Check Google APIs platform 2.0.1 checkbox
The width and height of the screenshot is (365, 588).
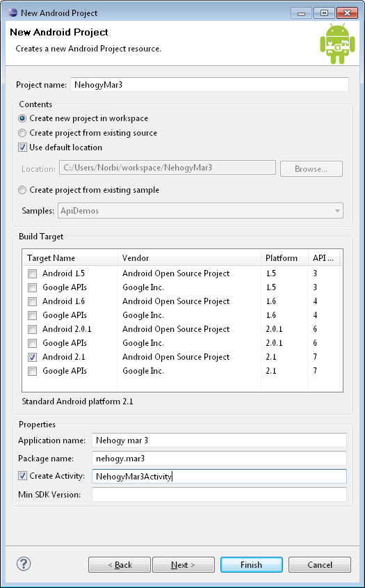coord(33,343)
